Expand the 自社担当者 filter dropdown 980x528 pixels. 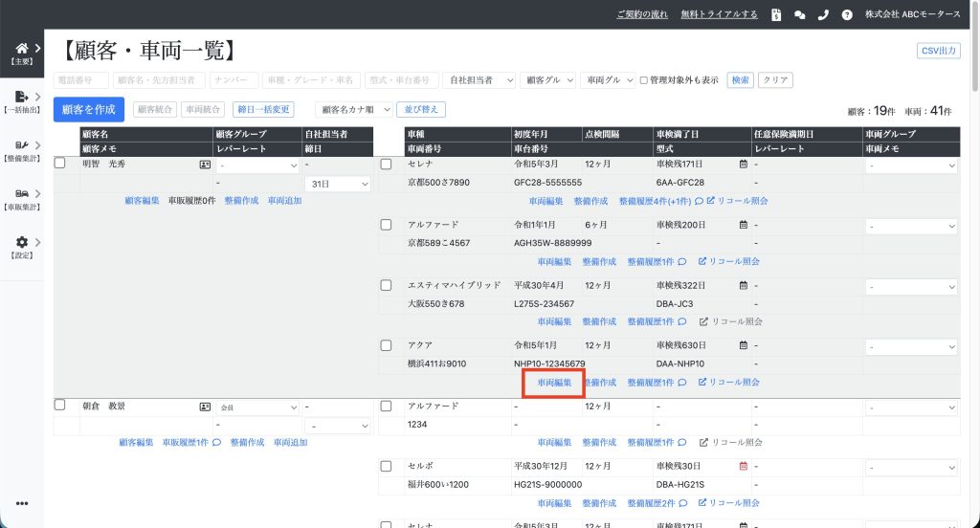tap(479, 80)
